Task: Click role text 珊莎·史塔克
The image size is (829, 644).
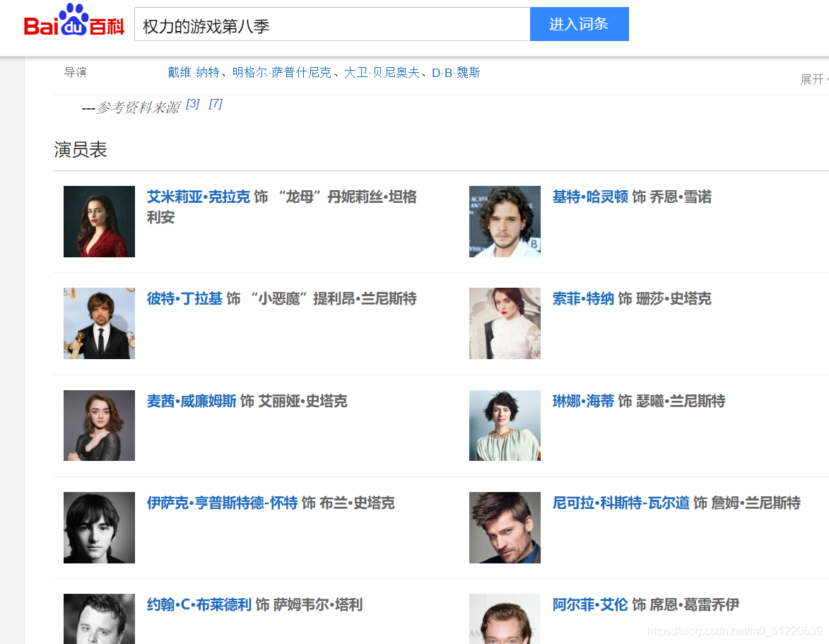Action: [x=674, y=299]
